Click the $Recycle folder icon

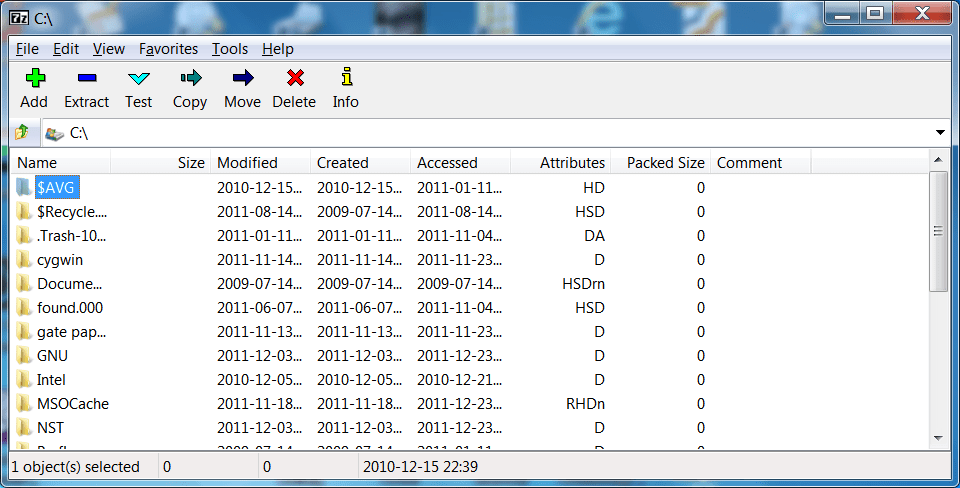click(24, 211)
